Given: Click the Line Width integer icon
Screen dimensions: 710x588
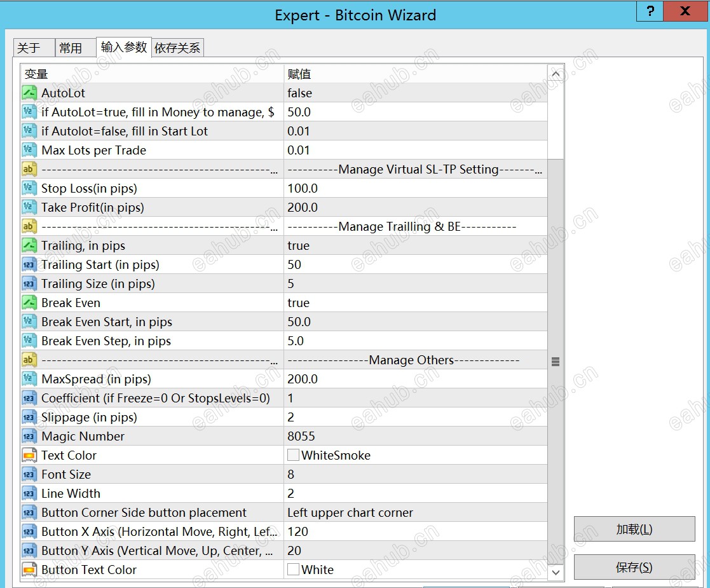Looking at the screenshot, I should tap(29, 493).
